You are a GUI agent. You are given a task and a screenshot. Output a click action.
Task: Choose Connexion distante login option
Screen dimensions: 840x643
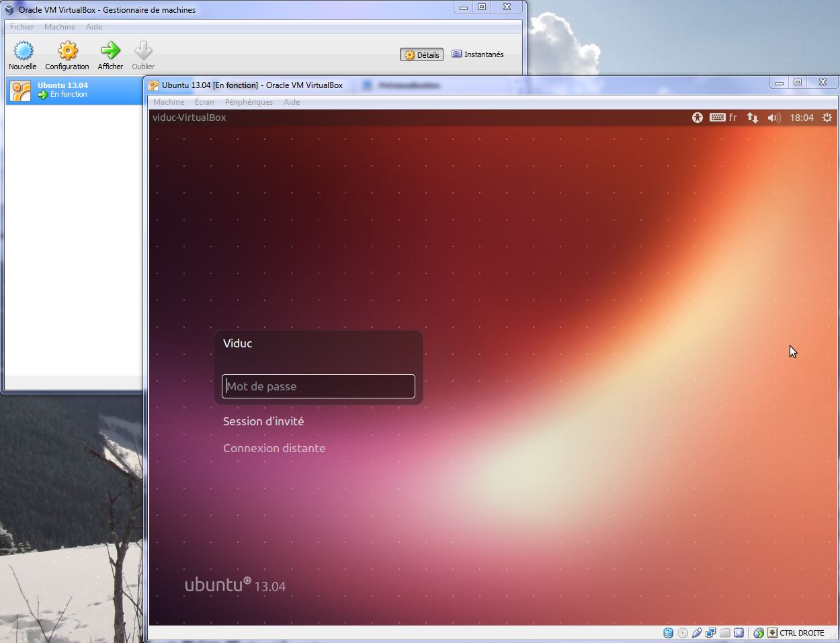pos(274,448)
